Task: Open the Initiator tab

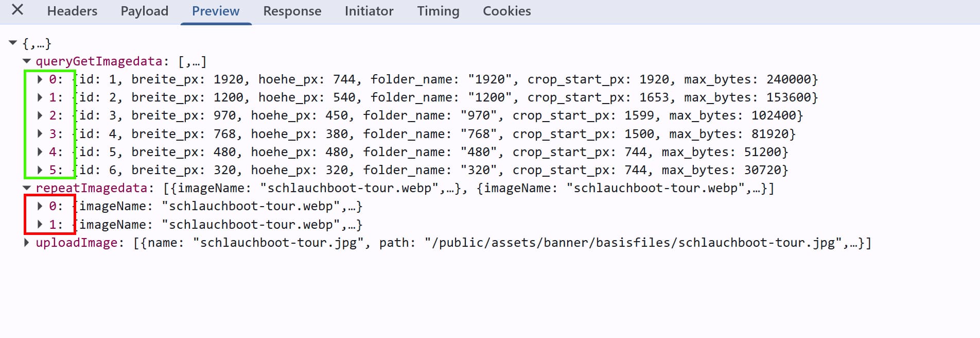Action: [369, 11]
